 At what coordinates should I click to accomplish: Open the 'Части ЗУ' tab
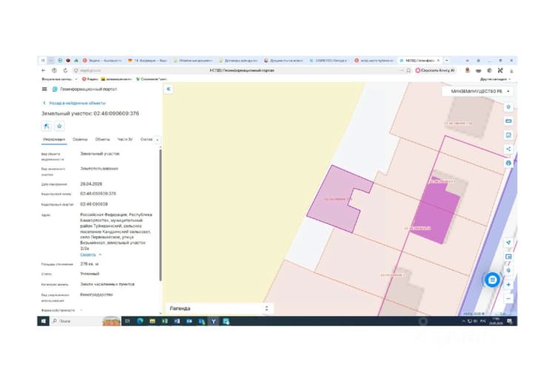coord(125,139)
